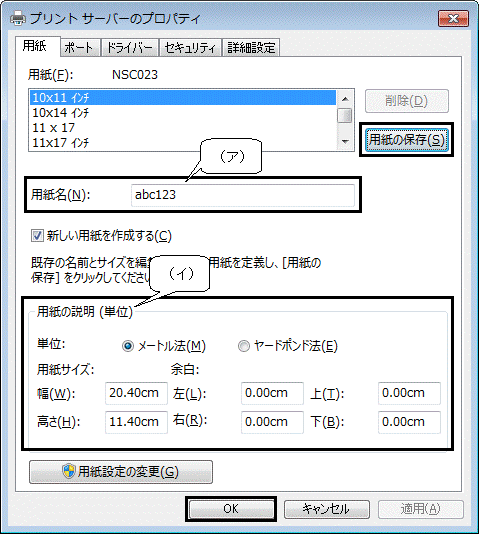Open the 詳細設定 tab
Viewport: 479px width, 534px height.
(x=251, y=48)
